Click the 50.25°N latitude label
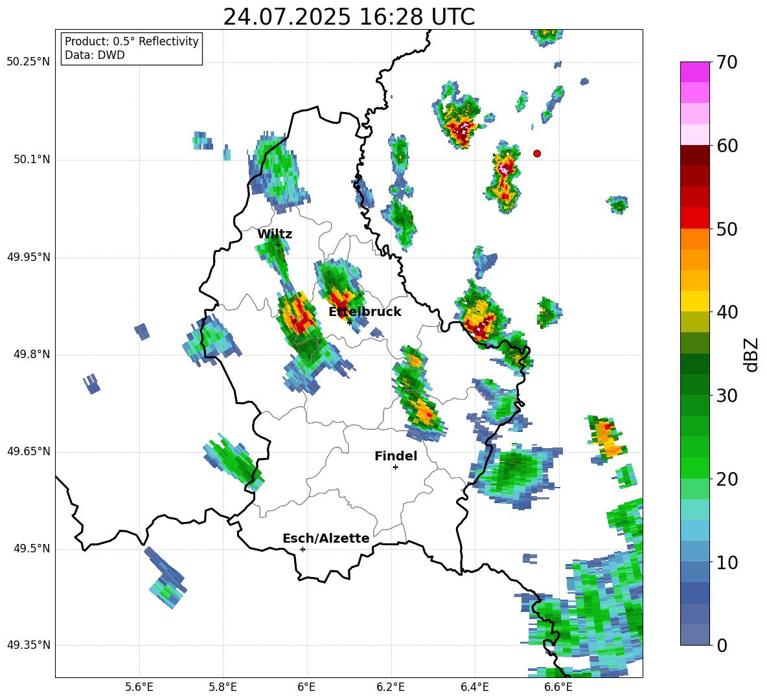767x700 pixels. click(x=29, y=62)
